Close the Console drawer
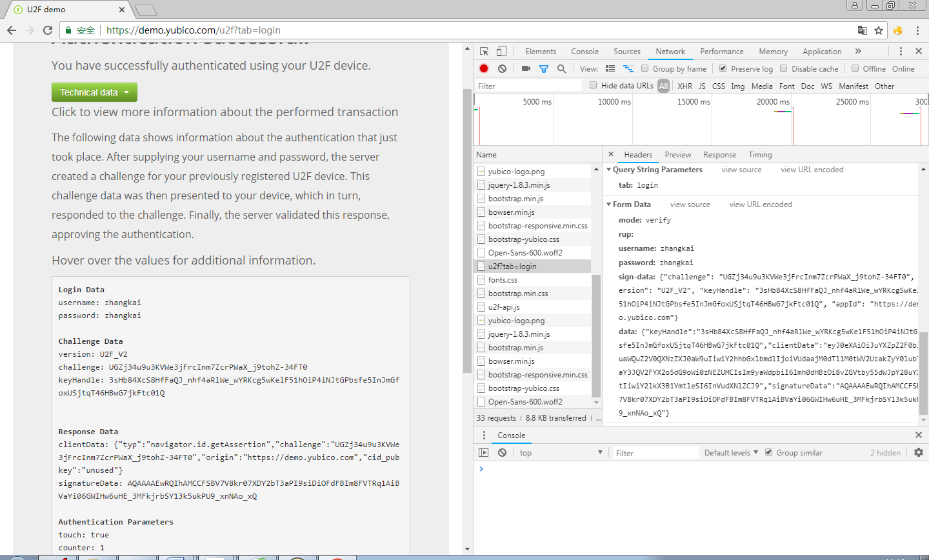 [919, 435]
